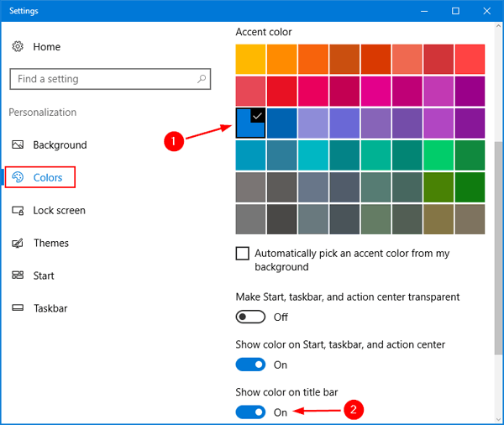The height and width of the screenshot is (425, 504).
Task: Enable automatic accent color checkbox
Action: pyautogui.click(x=243, y=253)
